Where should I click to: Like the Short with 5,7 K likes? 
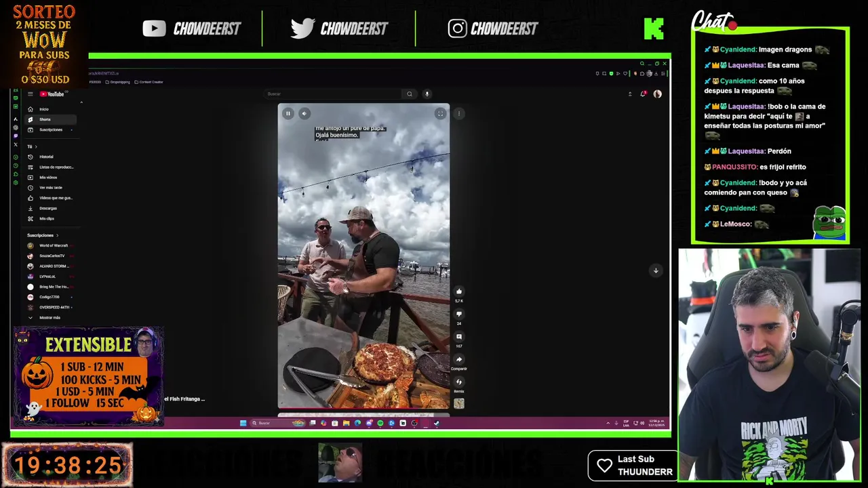pyautogui.click(x=459, y=291)
